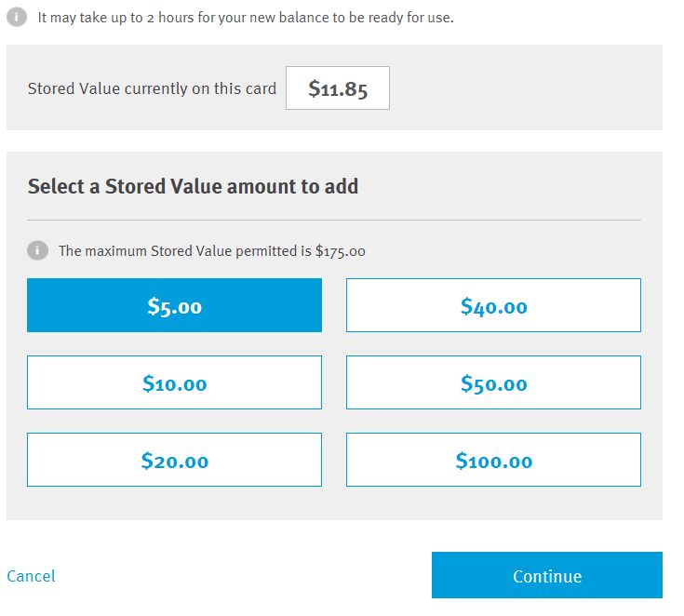Click the info icon beside the maximum Stored Value note
Screen dimensions: 684x616
coord(37,250)
